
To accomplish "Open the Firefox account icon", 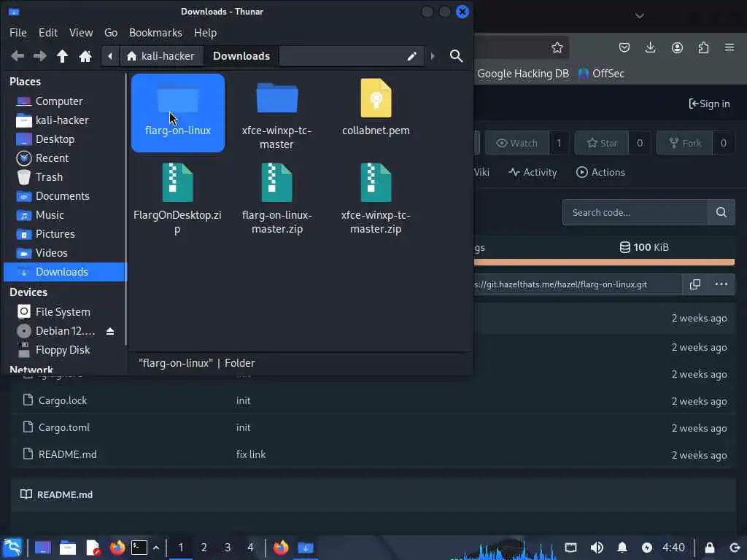I will pyautogui.click(x=677, y=47).
